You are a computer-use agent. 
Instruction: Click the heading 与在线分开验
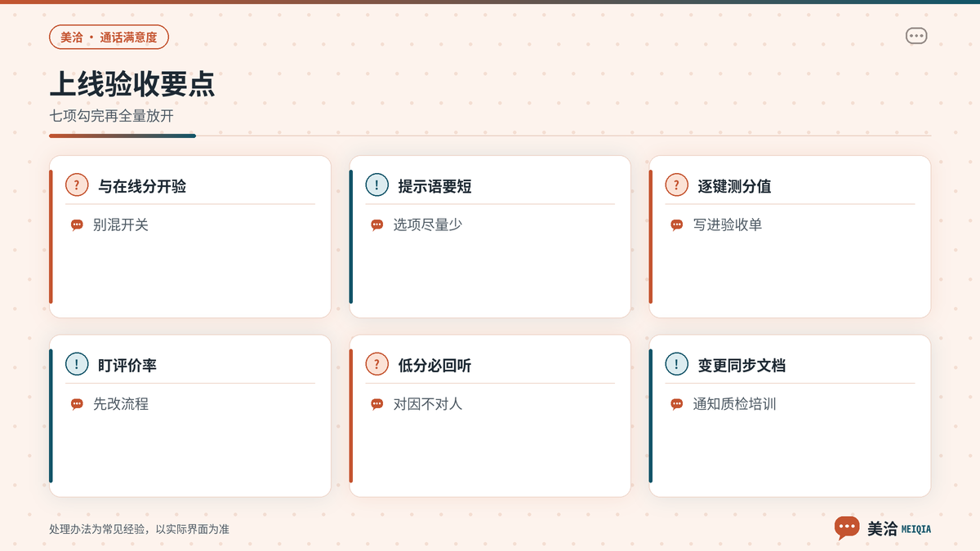click(x=142, y=186)
